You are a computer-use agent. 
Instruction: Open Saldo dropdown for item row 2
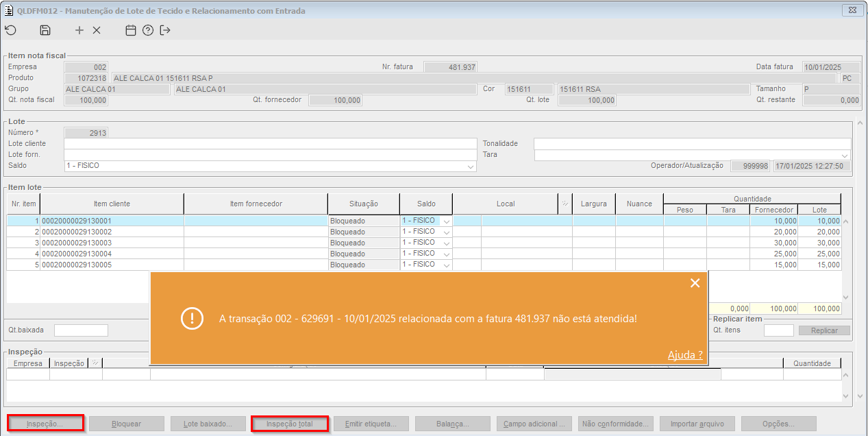click(x=446, y=232)
